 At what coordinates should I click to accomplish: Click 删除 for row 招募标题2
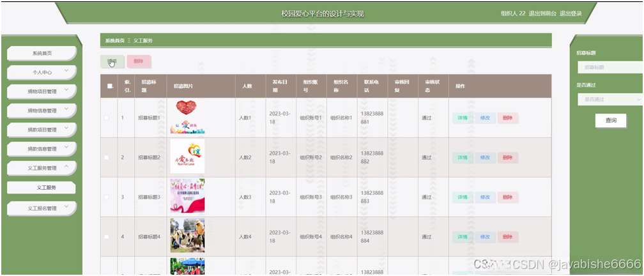[x=508, y=158]
